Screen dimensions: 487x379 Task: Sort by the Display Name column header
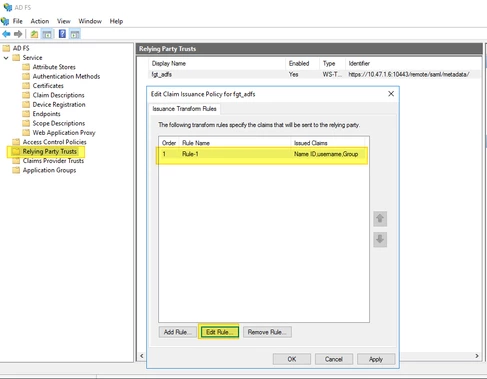pyautogui.click(x=217, y=63)
